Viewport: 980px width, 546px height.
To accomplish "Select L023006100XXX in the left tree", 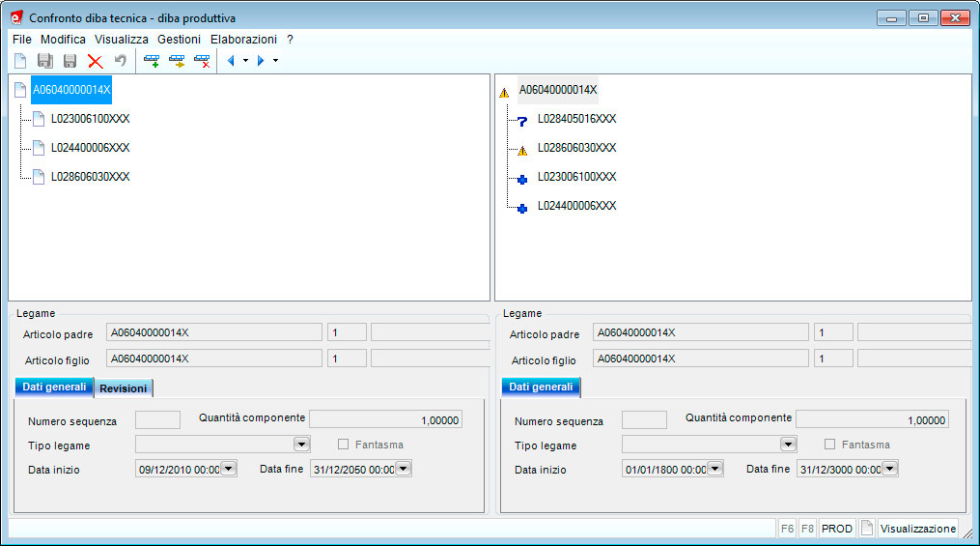I will [x=91, y=119].
